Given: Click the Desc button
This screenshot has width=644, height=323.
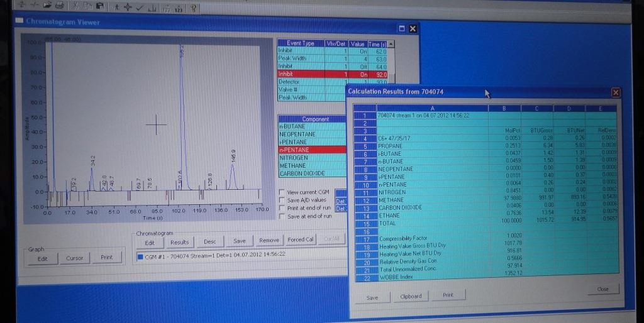Looking at the screenshot, I should pos(210,242).
